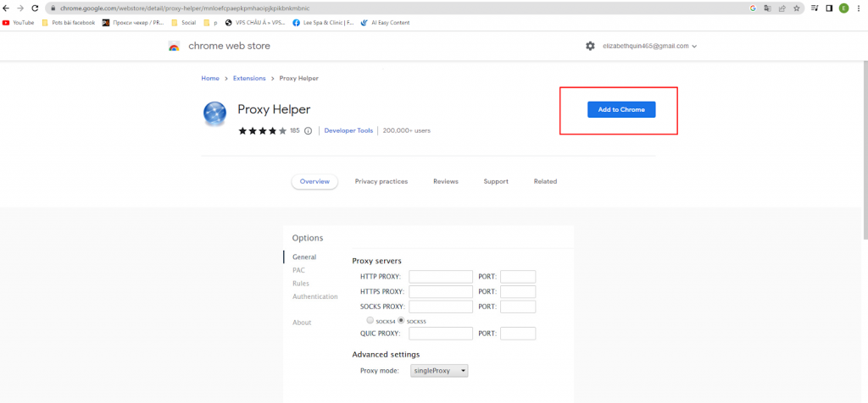Open the green E profile avatar
This screenshot has height=403, width=868.
pyautogui.click(x=843, y=8)
